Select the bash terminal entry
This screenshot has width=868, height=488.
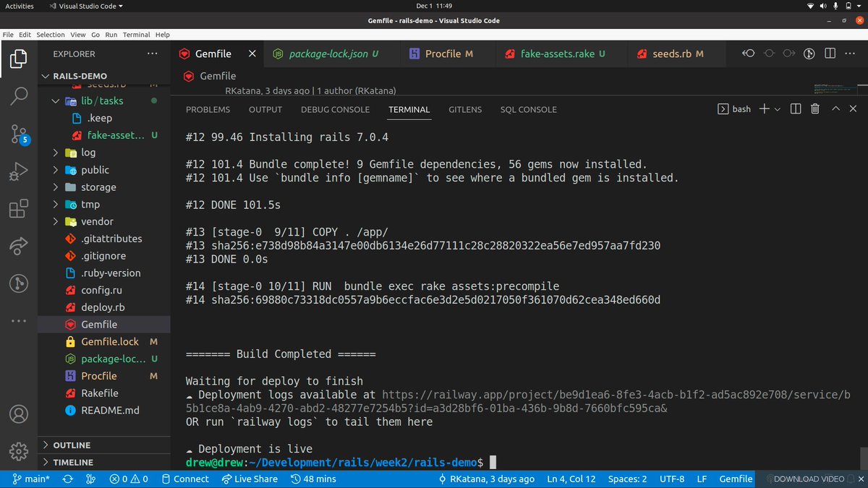[734, 109]
